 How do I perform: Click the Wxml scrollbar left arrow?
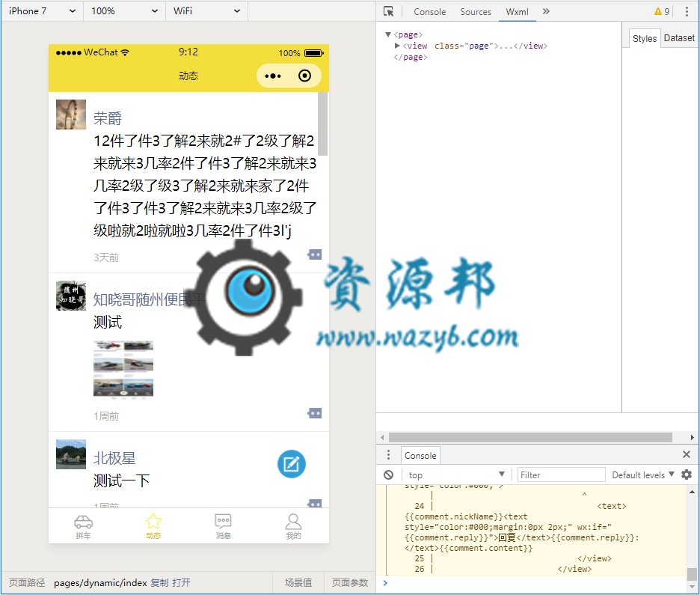click(382, 437)
